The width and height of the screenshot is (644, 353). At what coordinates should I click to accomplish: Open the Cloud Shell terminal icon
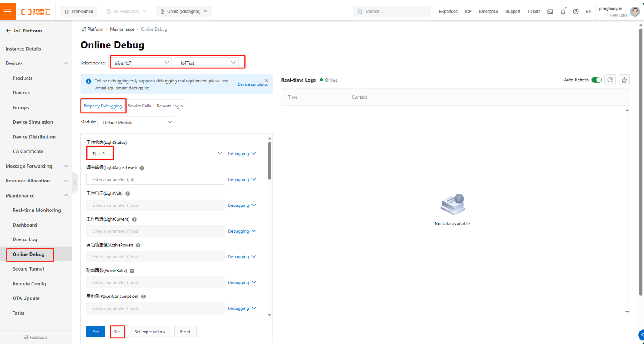coord(550,12)
